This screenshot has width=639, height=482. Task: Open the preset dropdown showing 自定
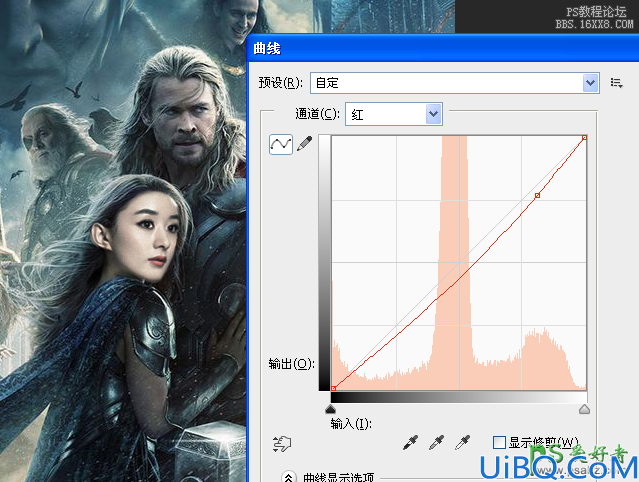coord(455,83)
